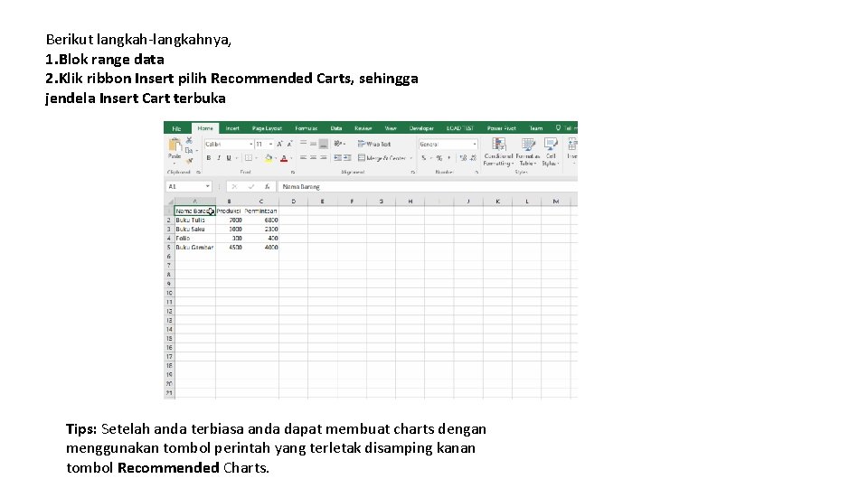Click the Insert Function fx icon
The image size is (868, 488).
(x=267, y=186)
